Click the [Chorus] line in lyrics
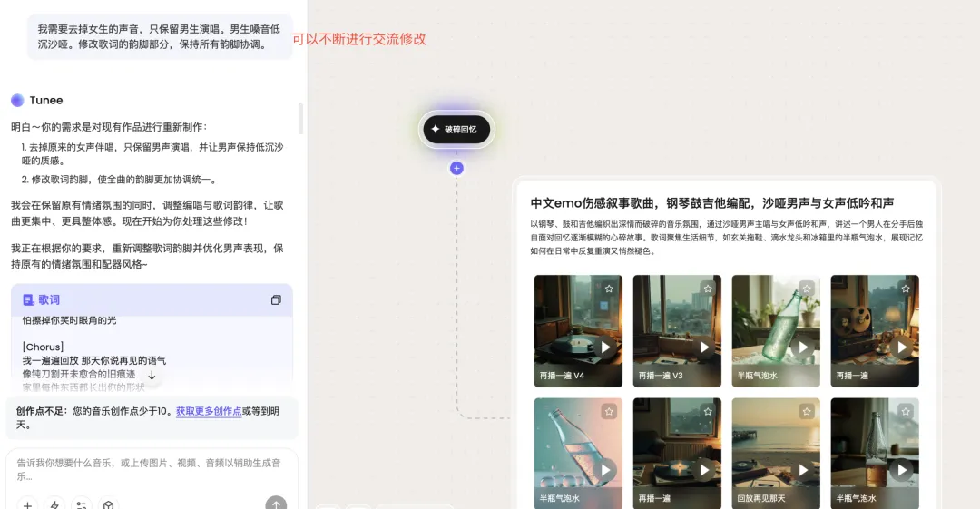The height and width of the screenshot is (509, 980). pos(44,347)
